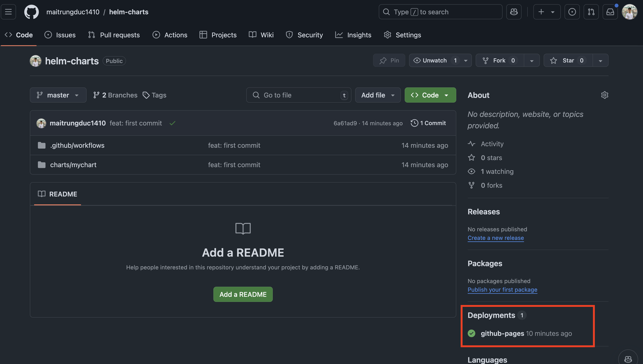
Task: Open the user profile avatar menu
Action: [629, 12]
